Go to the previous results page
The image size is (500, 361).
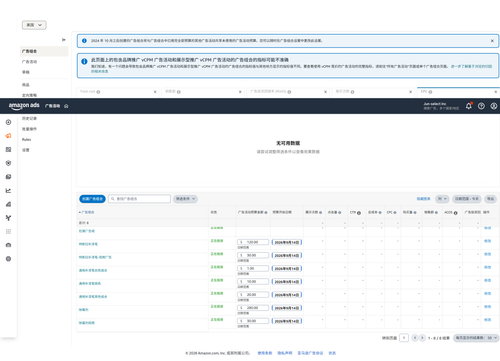(x=415, y=338)
